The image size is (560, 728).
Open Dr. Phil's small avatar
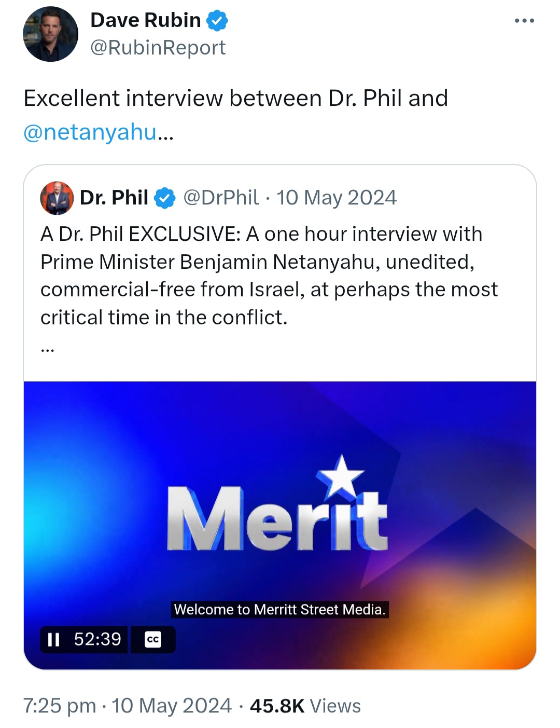point(57,198)
